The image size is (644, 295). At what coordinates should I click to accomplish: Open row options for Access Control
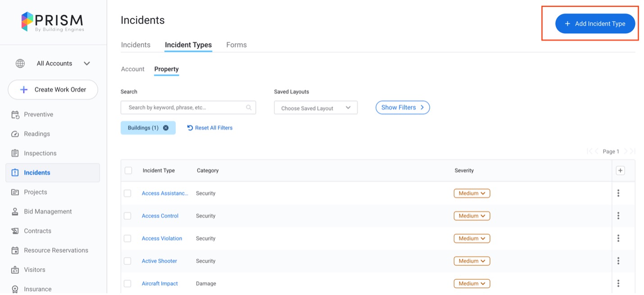coord(618,216)
